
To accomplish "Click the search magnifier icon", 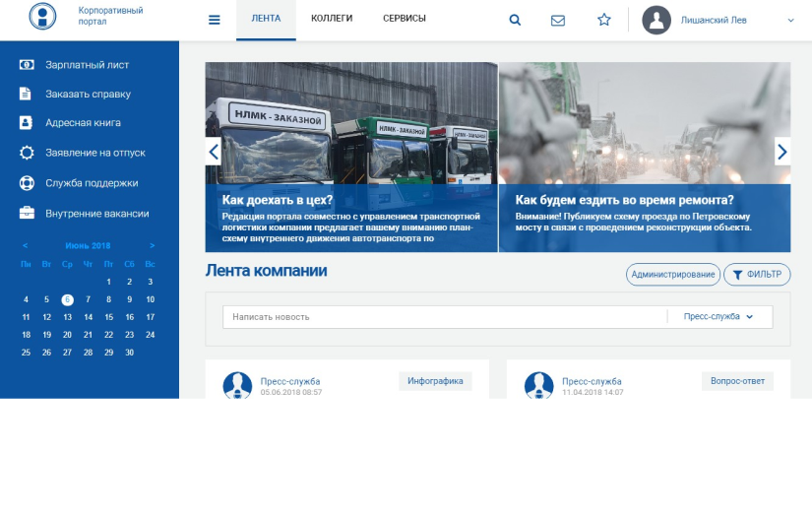I will tap(515, 20).
